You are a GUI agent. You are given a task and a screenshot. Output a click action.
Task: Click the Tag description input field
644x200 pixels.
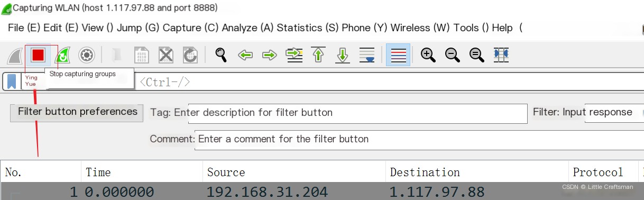pyautogui.click(x=358, y=113)
